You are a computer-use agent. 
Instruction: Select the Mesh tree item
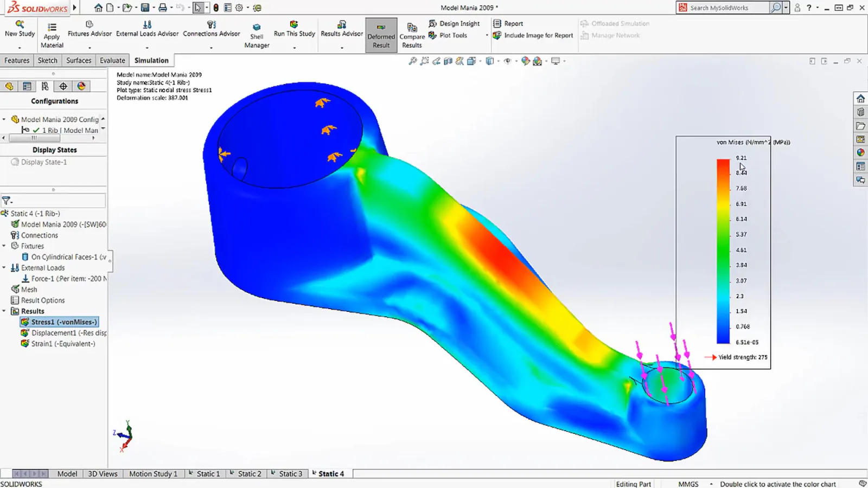click(24, 290)
